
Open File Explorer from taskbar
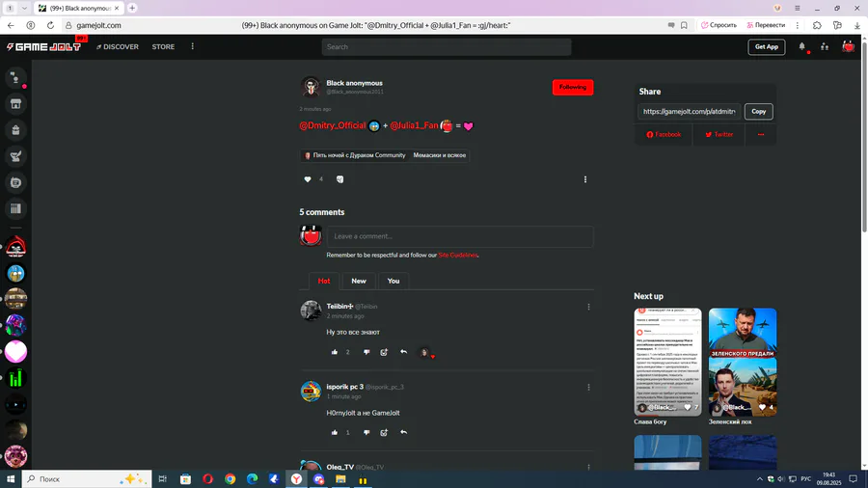[340, 479]
